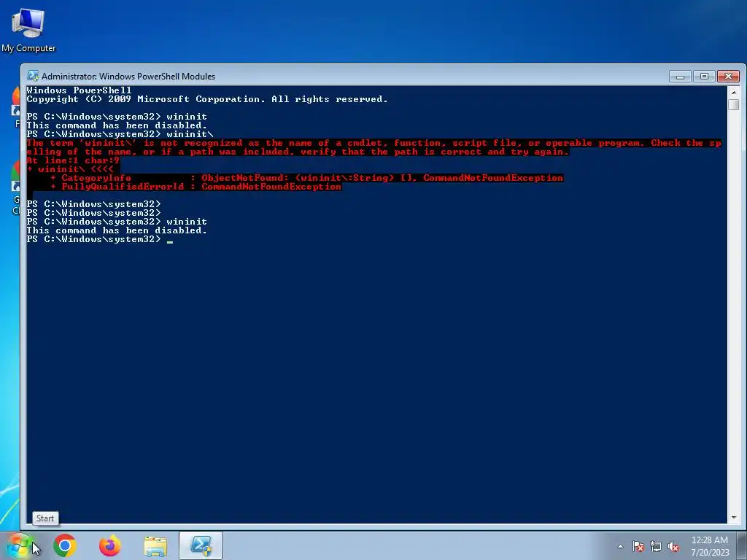Screen dimensions: 747x560
Task: Close the PowerShell window
Action: coord(728,76)
